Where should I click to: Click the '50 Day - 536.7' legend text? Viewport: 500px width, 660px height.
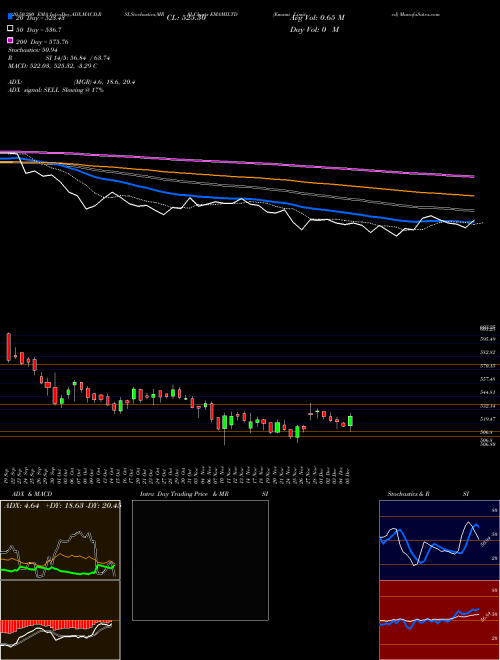point(39,30)
